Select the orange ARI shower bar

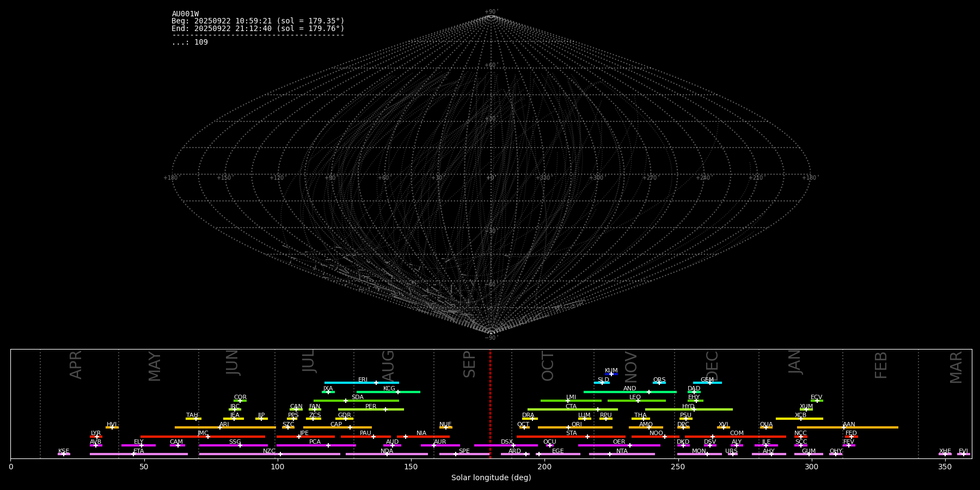[x=225, y=427]
